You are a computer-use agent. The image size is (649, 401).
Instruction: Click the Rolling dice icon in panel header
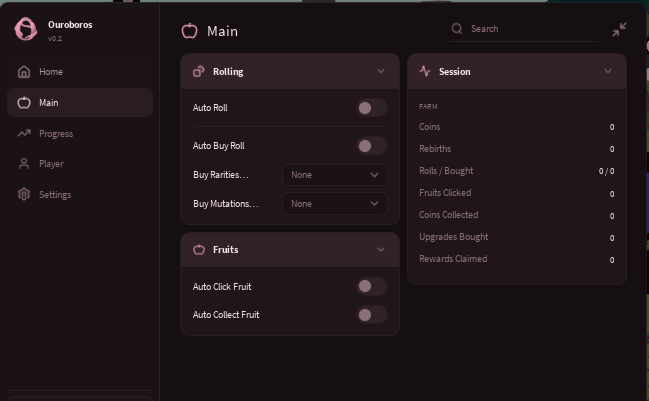tap(199, 72)
